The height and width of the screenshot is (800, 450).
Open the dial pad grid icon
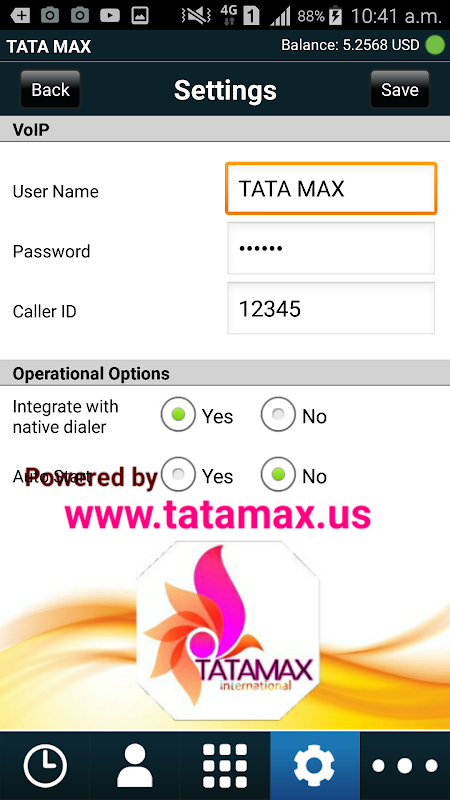click(x=225, y=766)
